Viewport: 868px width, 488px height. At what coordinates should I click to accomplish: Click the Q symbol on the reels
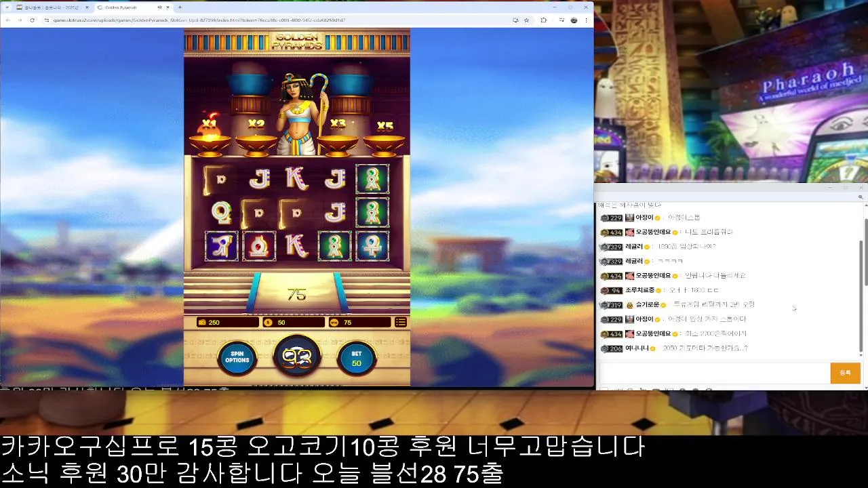coord(222,212)
